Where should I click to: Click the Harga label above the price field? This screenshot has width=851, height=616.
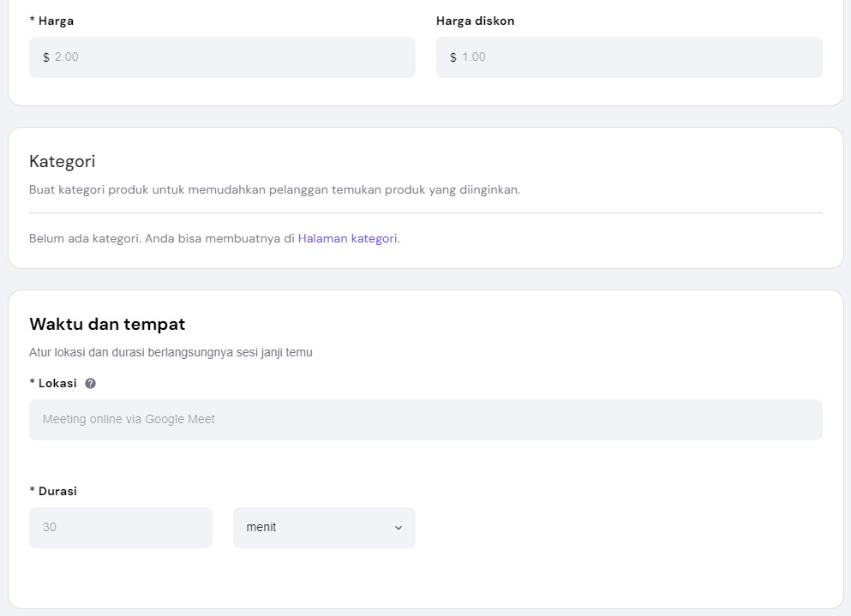pos(52,21)
